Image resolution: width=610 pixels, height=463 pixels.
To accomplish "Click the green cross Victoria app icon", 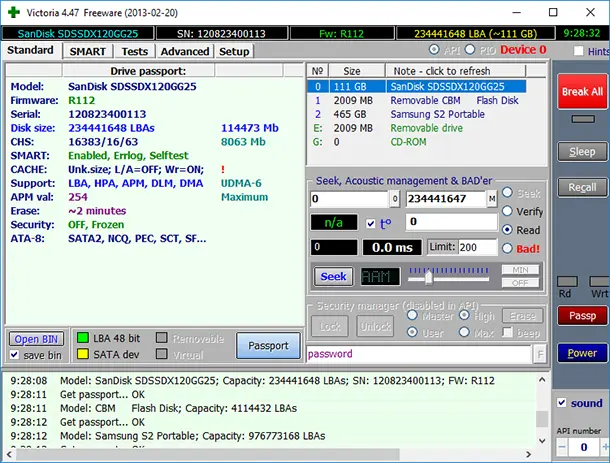I will 14,12.
